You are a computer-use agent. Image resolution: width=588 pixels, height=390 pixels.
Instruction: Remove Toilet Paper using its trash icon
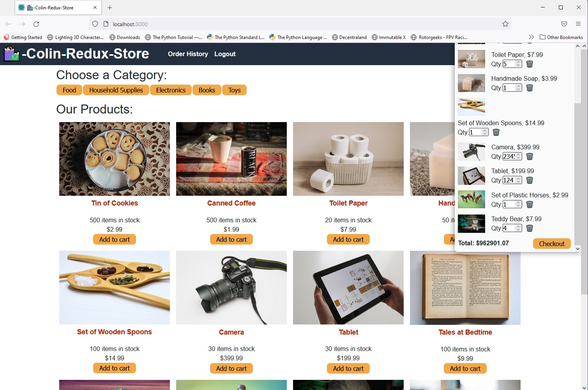click(530, 64)
